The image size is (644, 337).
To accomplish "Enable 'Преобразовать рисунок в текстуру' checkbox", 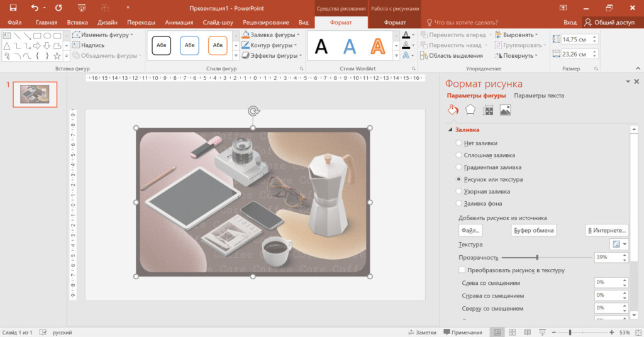I will pos(462,270).
